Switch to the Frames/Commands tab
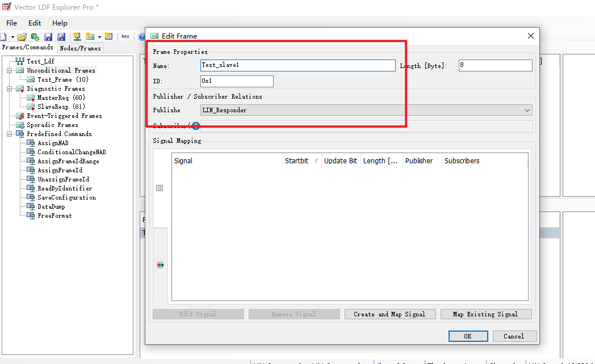This screenshot has width=595, height=364. (x=28, y=48)
